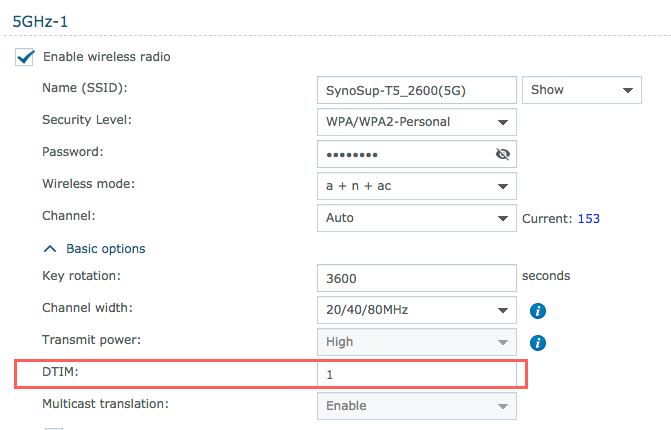Screen dimensions: 671x430
Task: Open the Channel dropdown set to Auto
Action: 416,218
